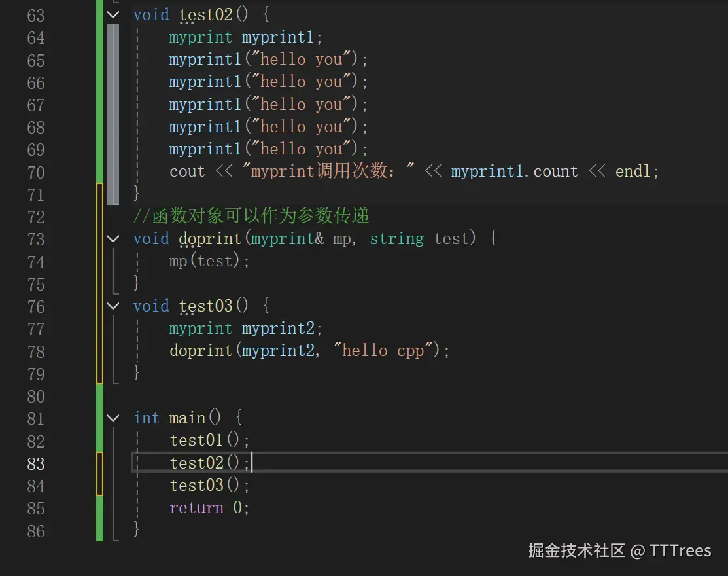This screenshot has height=576, width=728.
Task: Click the 'myprint myprint2;' declaration line
Action: click(245, 329)
